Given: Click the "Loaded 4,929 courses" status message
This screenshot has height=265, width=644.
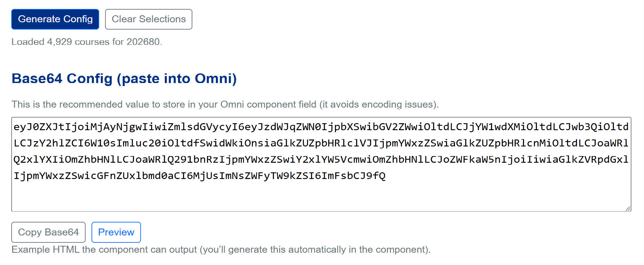Looking at the screenshot, I should 87,42.
